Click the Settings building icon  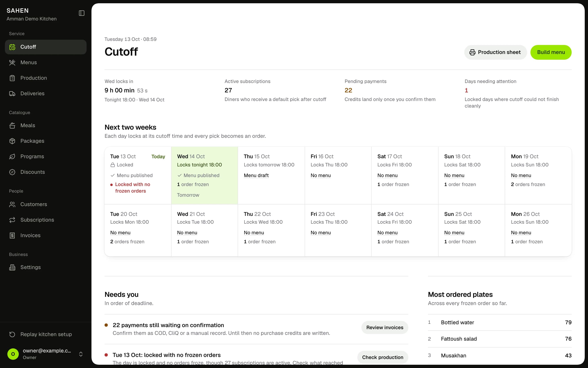click(12, 267)
